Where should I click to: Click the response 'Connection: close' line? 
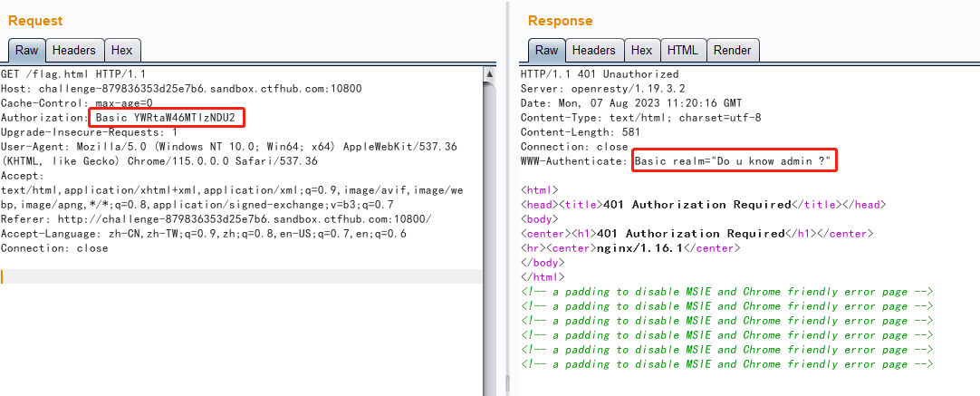(x=574, y=147)
